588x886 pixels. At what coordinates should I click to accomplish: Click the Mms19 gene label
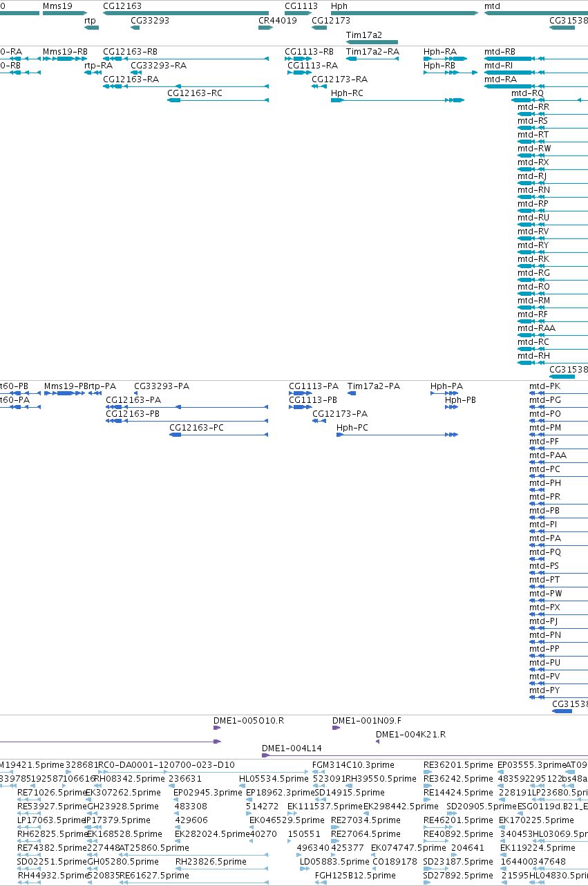click(x=57, y=6)
